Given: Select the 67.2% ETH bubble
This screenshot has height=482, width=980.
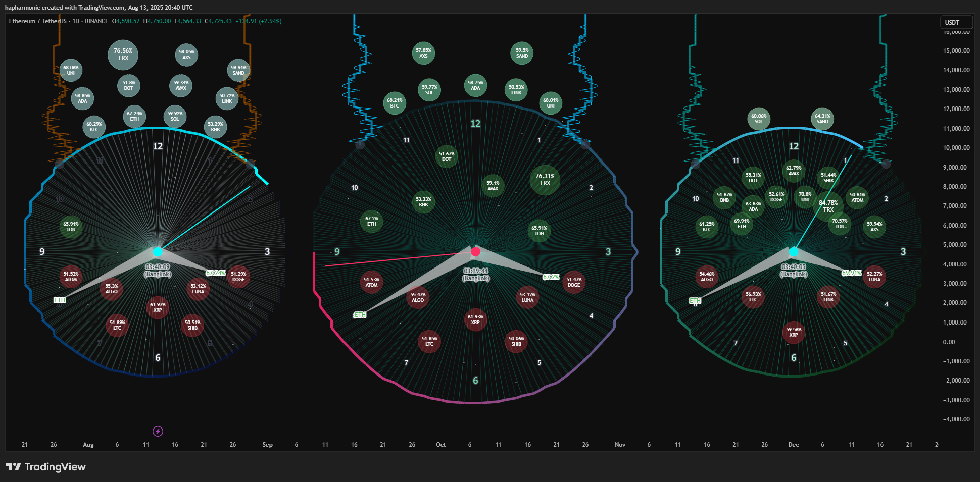Looking at the screenshot, I should pyautogui.click(x=371, y=221).
